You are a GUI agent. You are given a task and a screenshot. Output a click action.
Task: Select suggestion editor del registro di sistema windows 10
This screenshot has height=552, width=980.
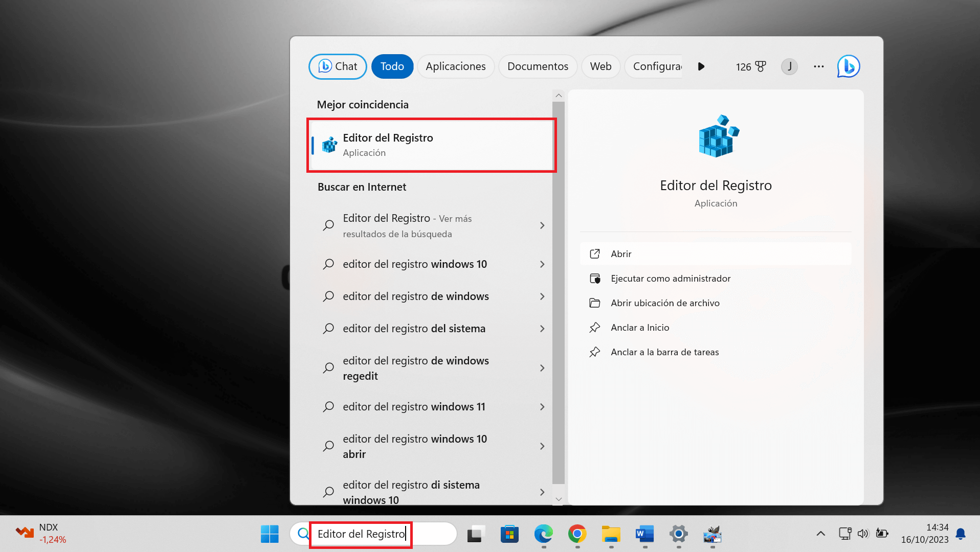(x=411, y=492)
